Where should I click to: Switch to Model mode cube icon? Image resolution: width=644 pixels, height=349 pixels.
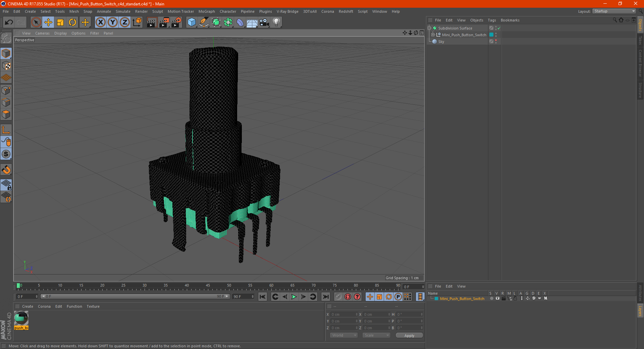click(6, 53)
